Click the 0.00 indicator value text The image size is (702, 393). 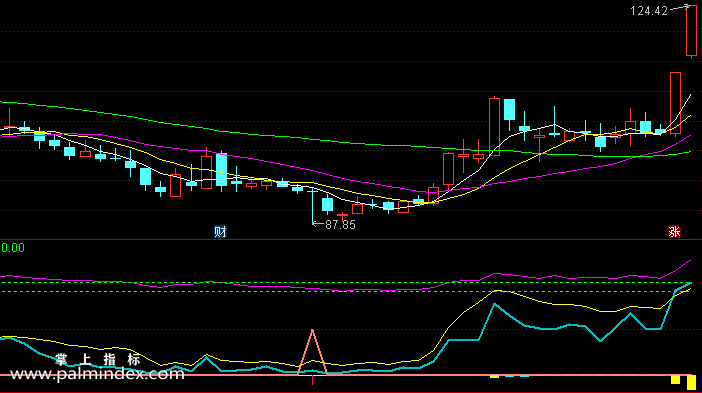click(x=13, y=248)
